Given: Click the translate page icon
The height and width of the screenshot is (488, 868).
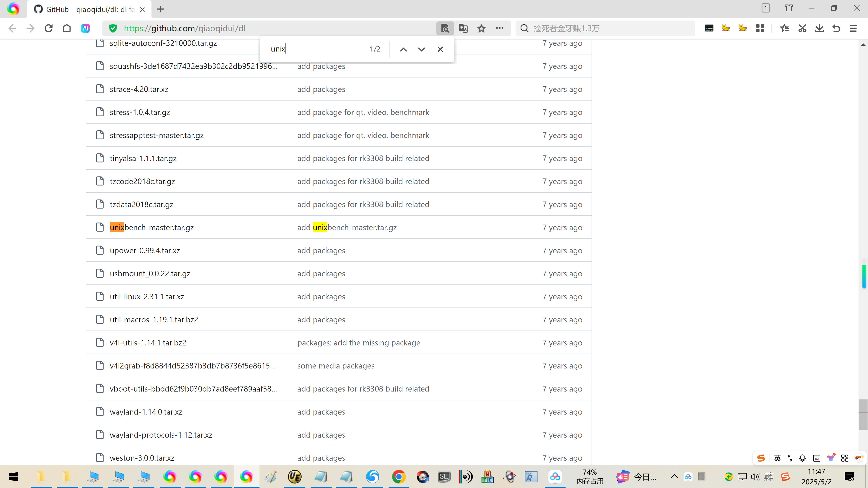Looking at the screenshot, I should coord(463,28).
